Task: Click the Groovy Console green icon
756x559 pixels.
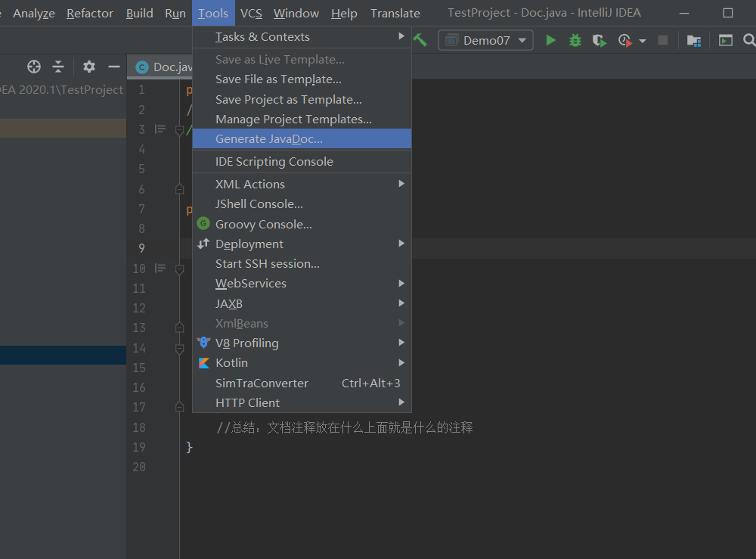Action: (x=203, y=224)
